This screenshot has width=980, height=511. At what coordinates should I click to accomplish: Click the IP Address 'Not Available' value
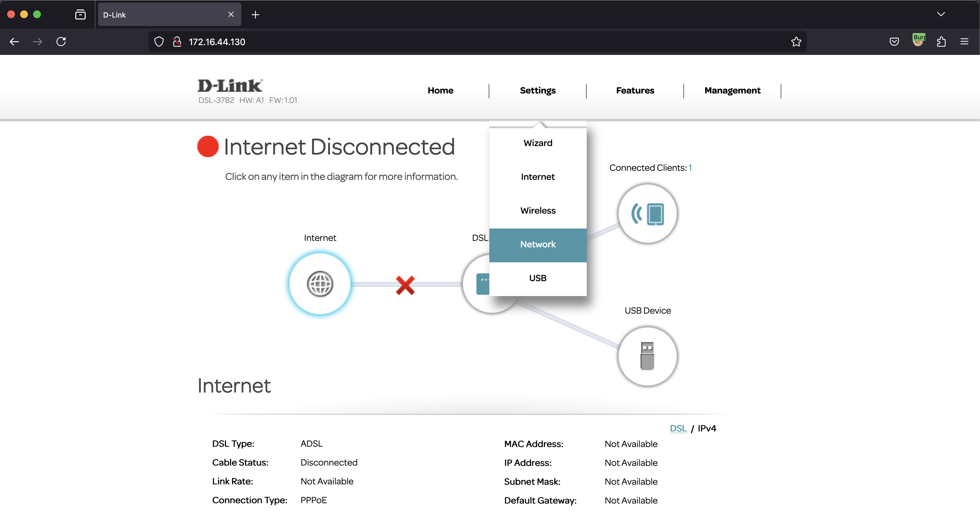(631, 463)
